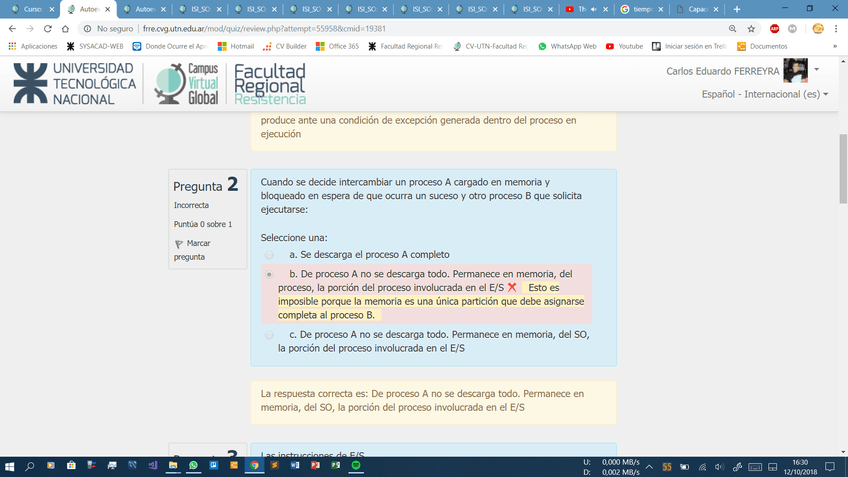Expand the bookmarks bar overflow chevron
848x477 pixels.
coord(834,46)
